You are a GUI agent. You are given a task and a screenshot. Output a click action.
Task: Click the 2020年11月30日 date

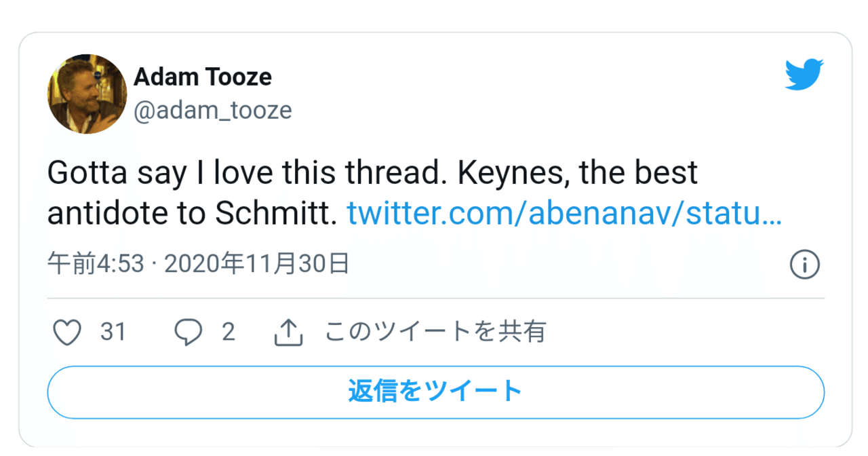(x=257, y=264)
